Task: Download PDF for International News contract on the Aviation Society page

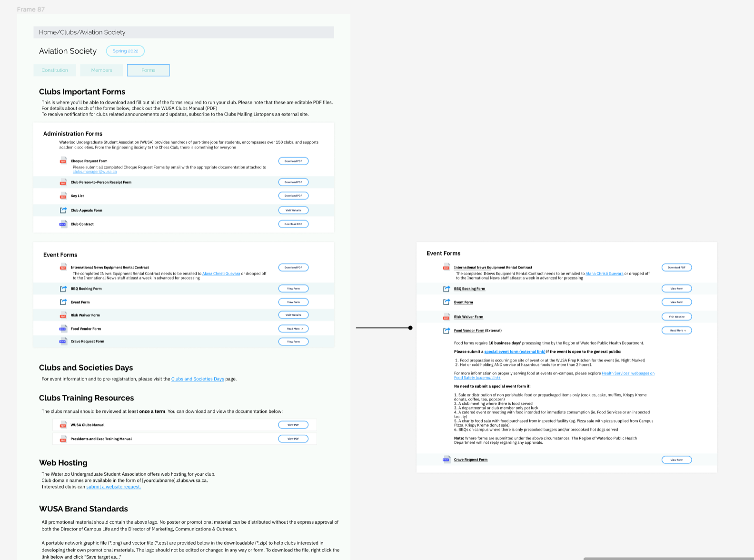Action: [x=294, y=268]
